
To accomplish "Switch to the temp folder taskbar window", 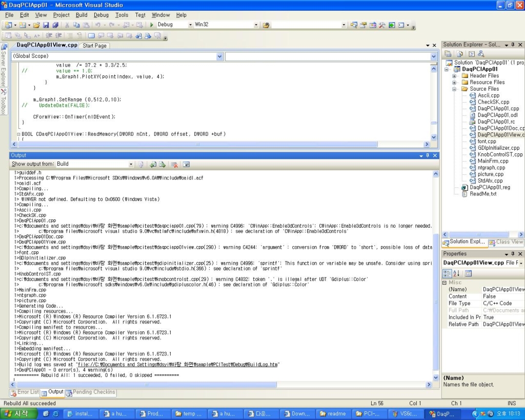I will [189, 414].
